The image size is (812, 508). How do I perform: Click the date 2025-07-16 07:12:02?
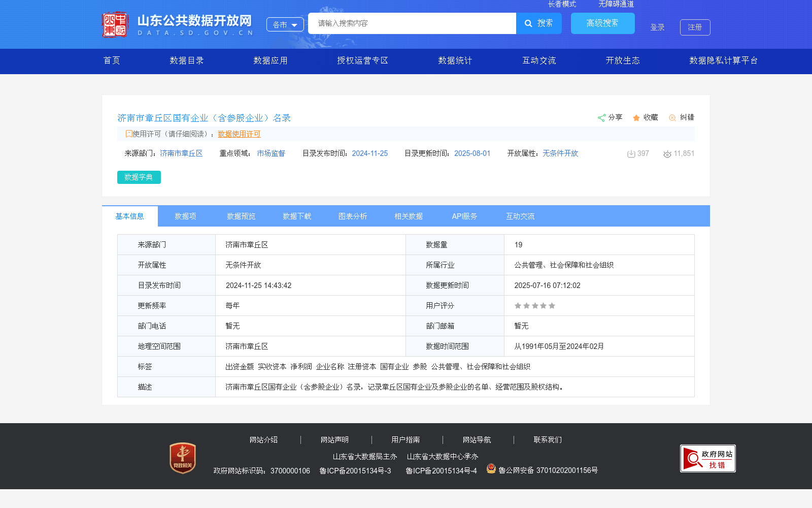548,285
